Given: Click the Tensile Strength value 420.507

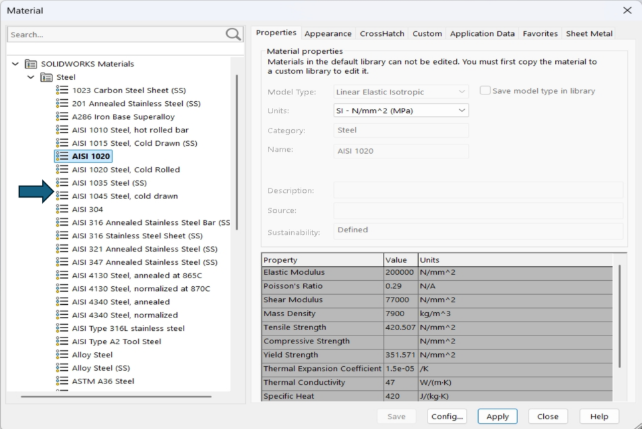Looking at the screenshot, I should pos(400,327).
